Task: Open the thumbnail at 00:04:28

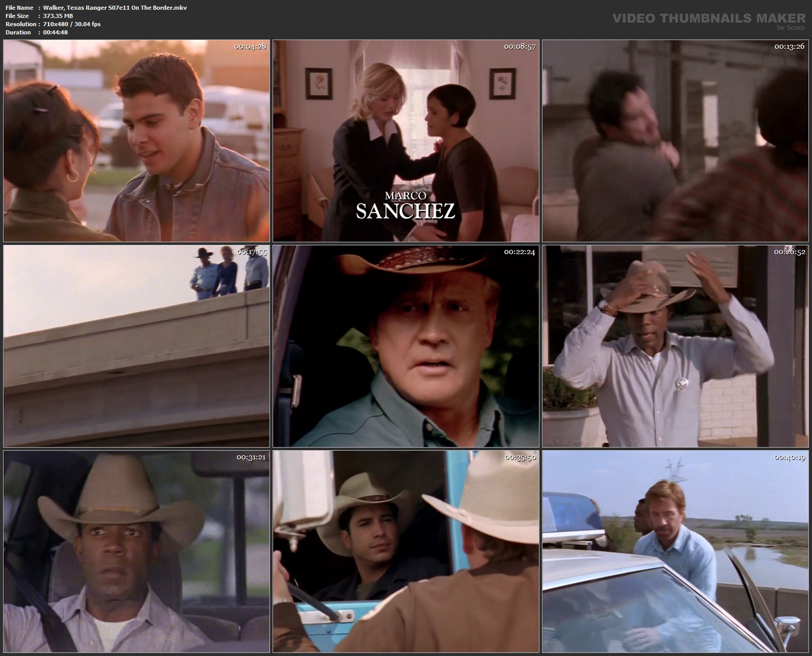Action: coord(137,141)
